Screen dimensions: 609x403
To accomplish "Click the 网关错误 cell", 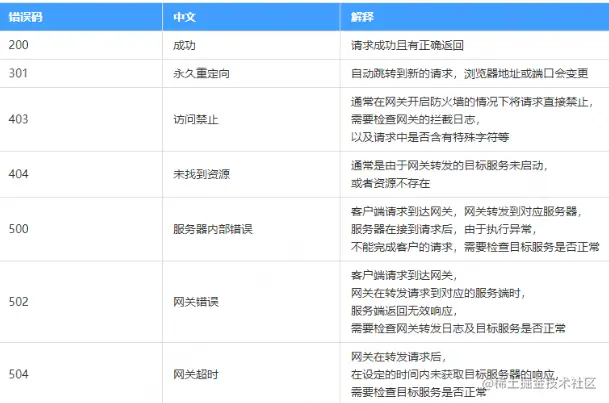I will click(251, 302).
